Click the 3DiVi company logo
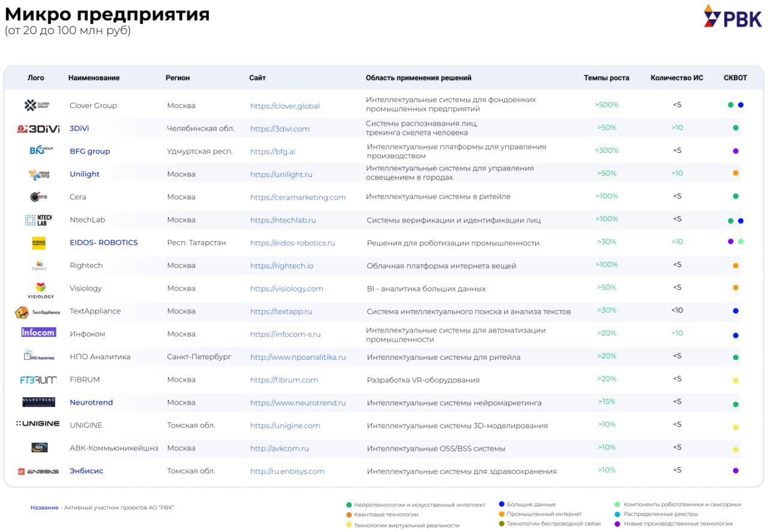Viewport: 768px width, 532px height. pos(38,128)
